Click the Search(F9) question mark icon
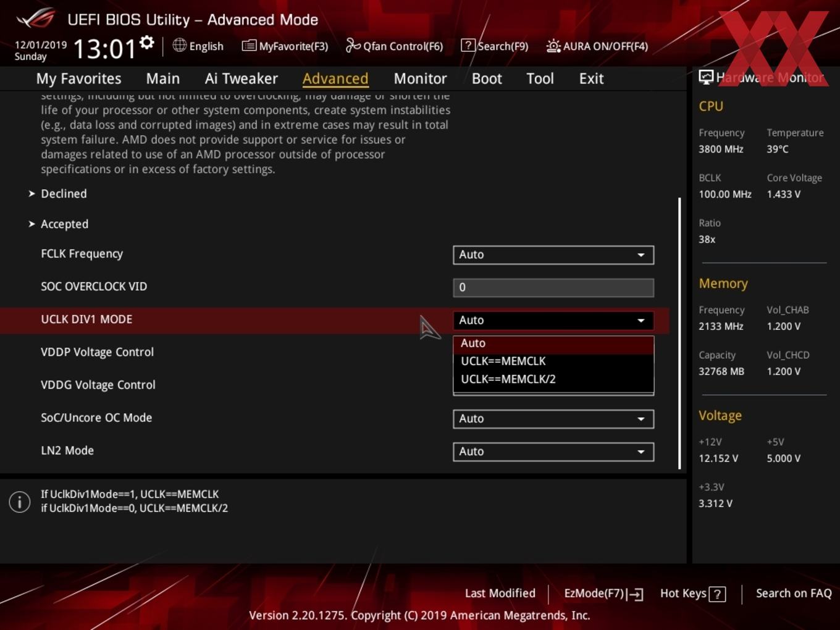 pos(468,46)
